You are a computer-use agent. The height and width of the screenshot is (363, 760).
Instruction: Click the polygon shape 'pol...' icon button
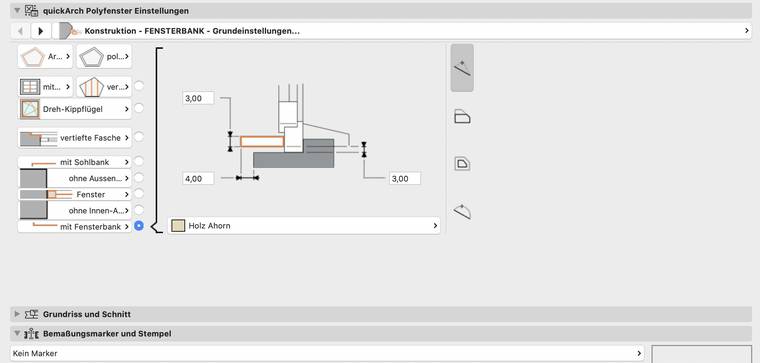coord(104,57)
